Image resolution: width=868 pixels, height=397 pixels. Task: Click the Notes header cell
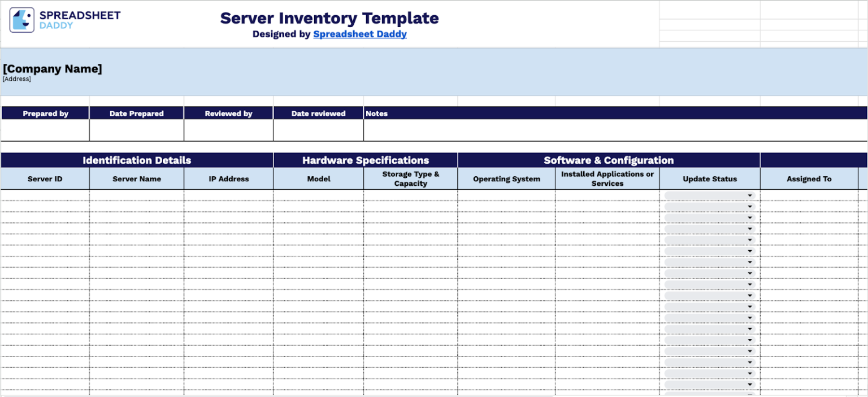pos(377,113)
